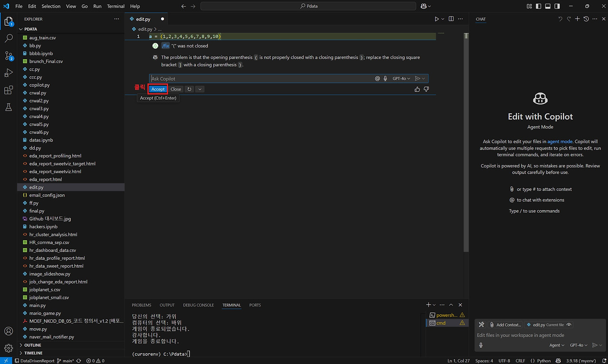This screenshot has width=608, height=364.
Task: Click thumbs down on Copilot suggestion
Action: click(426, 89)
